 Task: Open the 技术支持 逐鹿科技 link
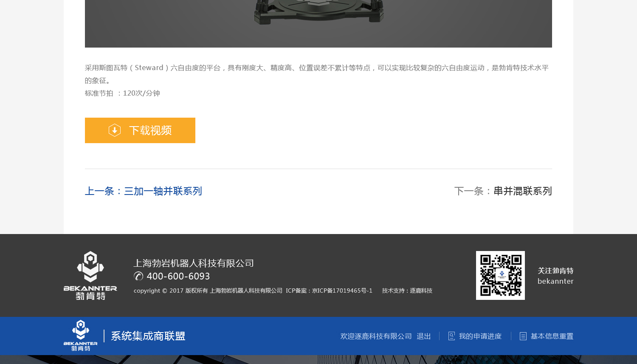407,291
